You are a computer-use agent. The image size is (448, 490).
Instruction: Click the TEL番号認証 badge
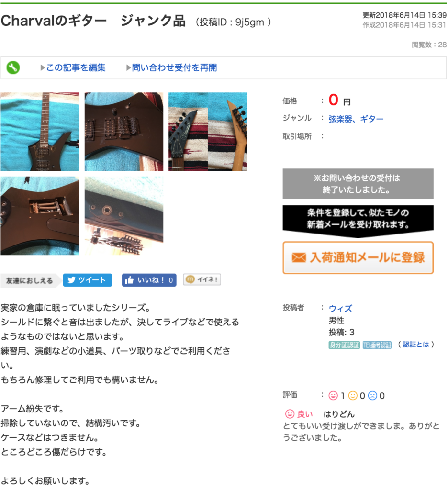tap(377, 345)
